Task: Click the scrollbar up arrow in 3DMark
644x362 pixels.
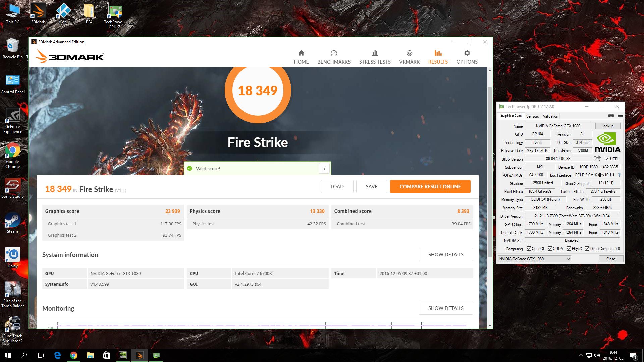Action: [x=490, y=70]
